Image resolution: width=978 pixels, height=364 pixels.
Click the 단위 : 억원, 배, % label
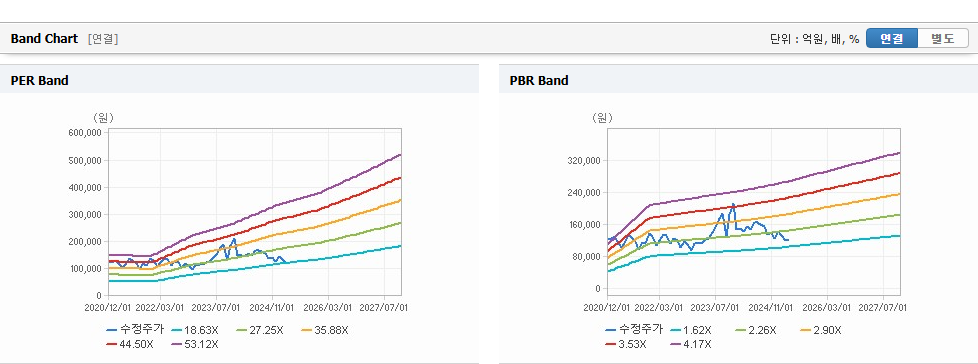(x=815, y=39)
